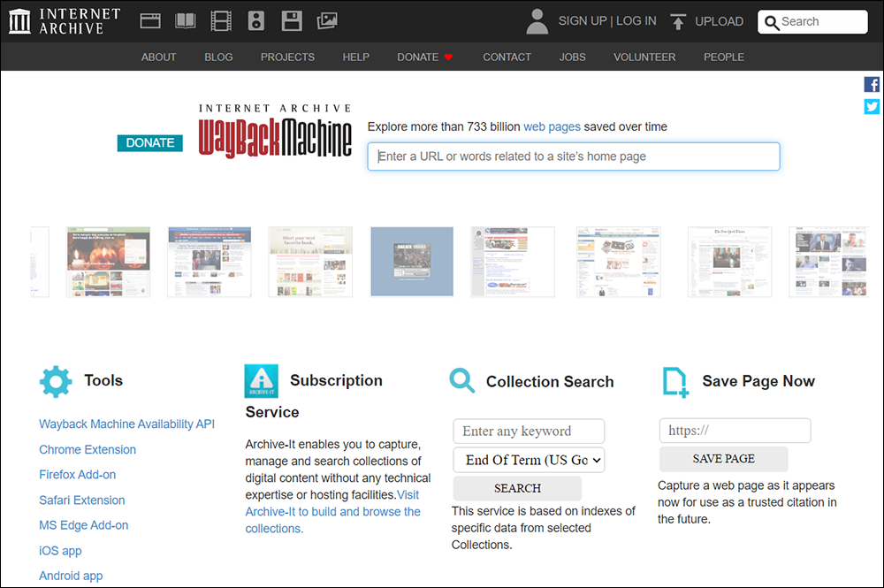The image size is (884, 588).
Task: Open the Volunteer menu item
Action: pyautogui.click(x=644, y=57)
